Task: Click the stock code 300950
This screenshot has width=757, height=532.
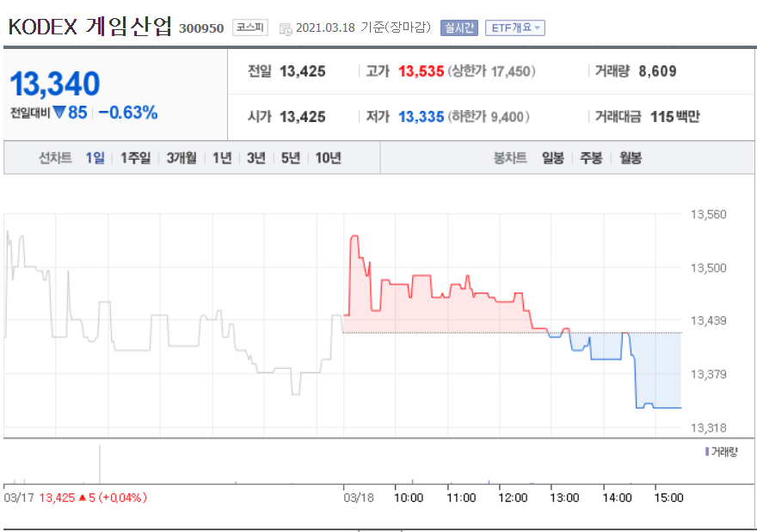Action: [202, 28]
